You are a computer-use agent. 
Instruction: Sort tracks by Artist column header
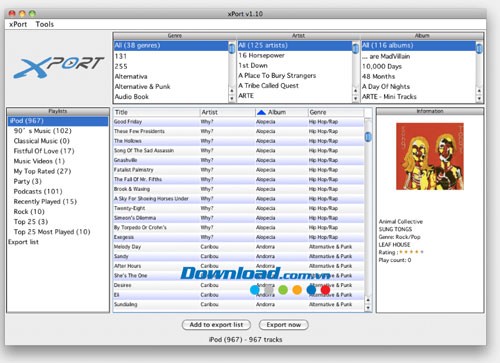[x=227, y=112]
